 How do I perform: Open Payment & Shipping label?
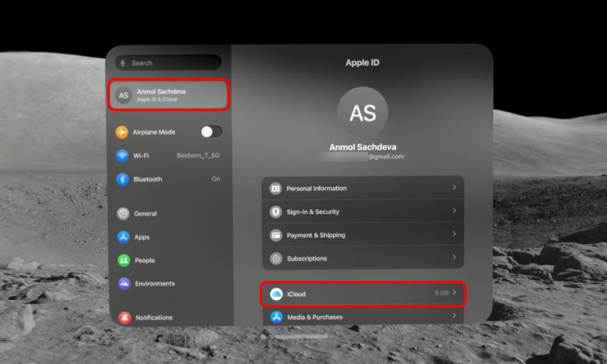pyautogui.click(x=316, y=235)
